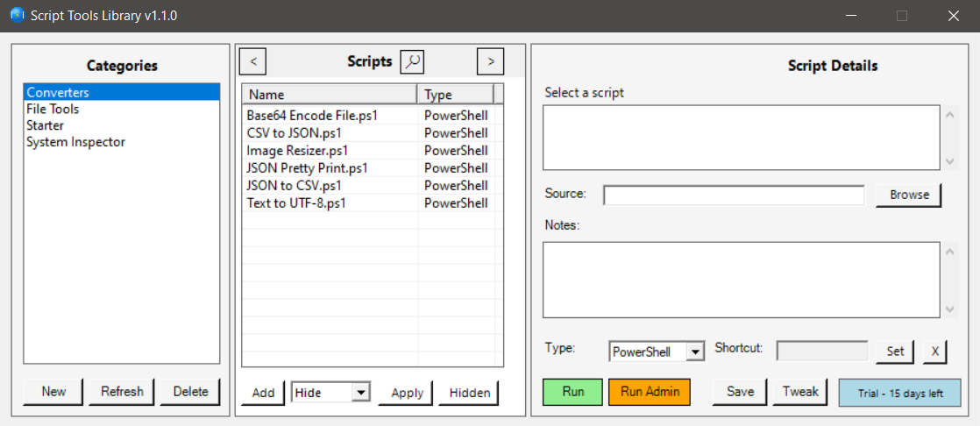Click the search magnifier icon beside Scripts

click(x=412, y=61)
